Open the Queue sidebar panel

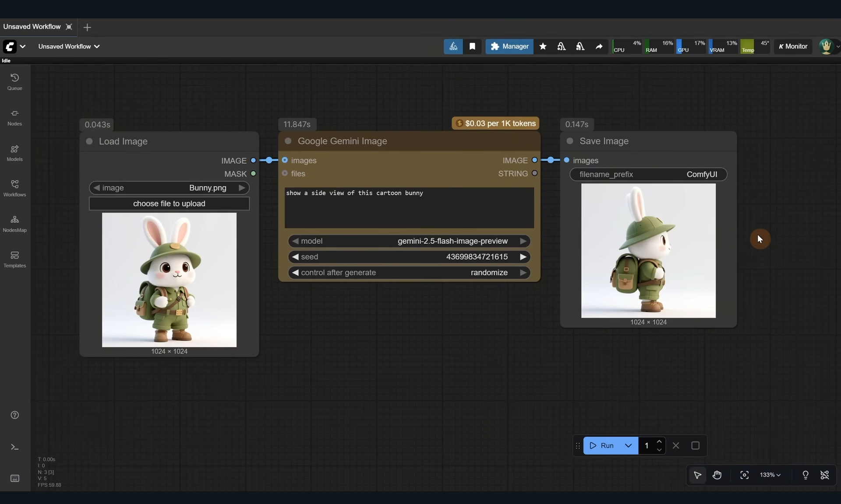[14, 81]
